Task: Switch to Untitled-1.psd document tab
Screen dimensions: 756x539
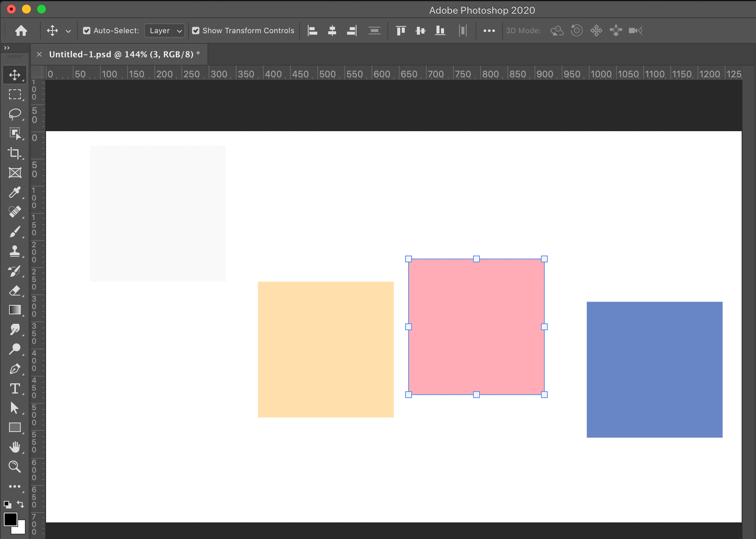Action: 121,54
